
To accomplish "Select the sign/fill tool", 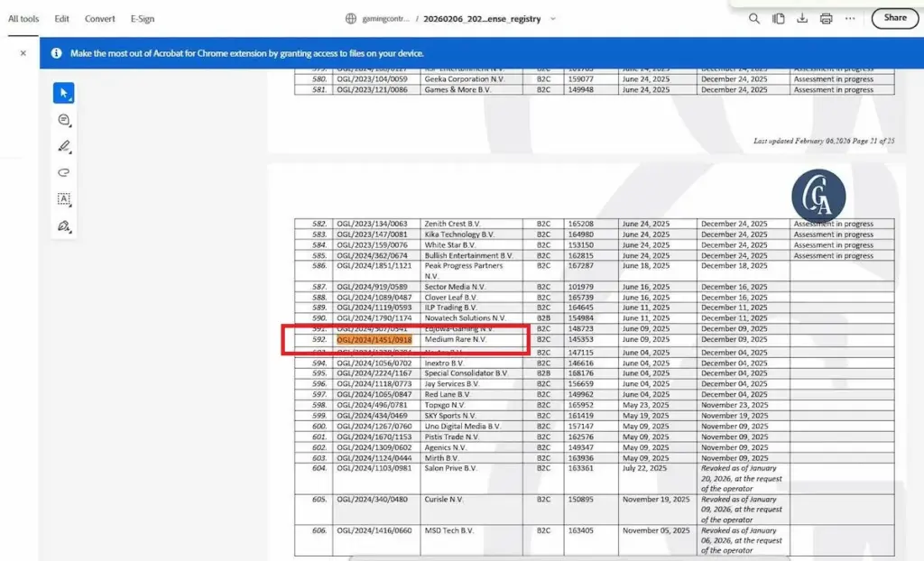I will coord(64,225).
